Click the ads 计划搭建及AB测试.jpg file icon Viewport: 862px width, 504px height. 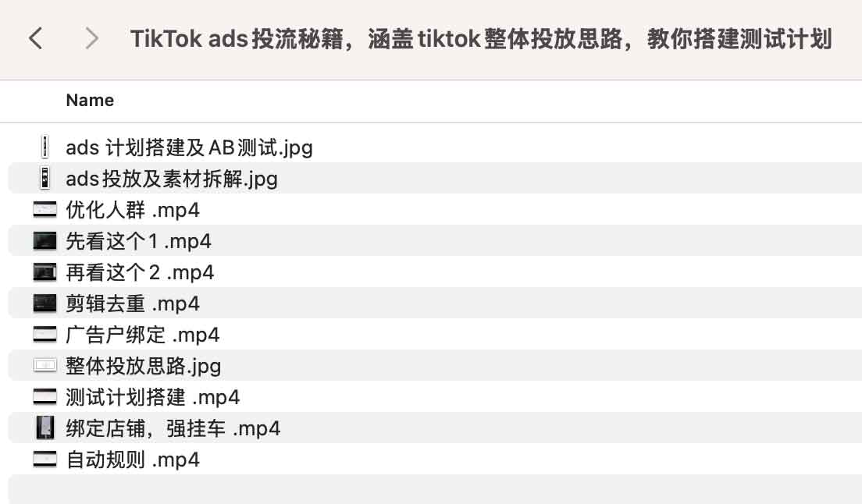[x=45, y=147]
